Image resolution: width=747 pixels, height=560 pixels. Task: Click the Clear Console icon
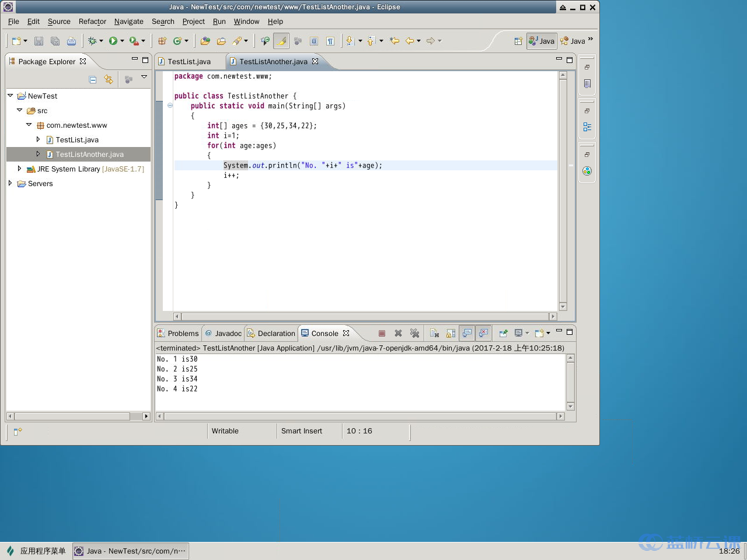point(434,333)
